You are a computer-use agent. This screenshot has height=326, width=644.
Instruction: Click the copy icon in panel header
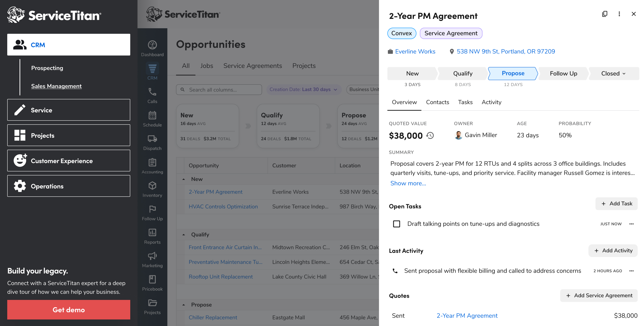[604, 14]
